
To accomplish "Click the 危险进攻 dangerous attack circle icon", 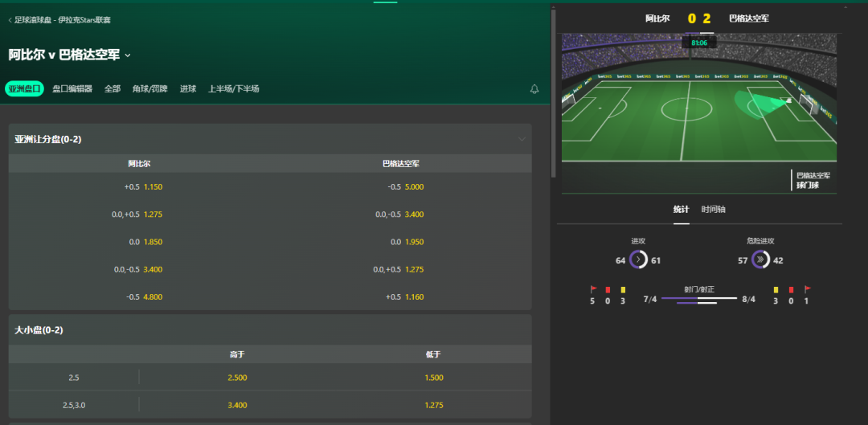I will point(760,259).
